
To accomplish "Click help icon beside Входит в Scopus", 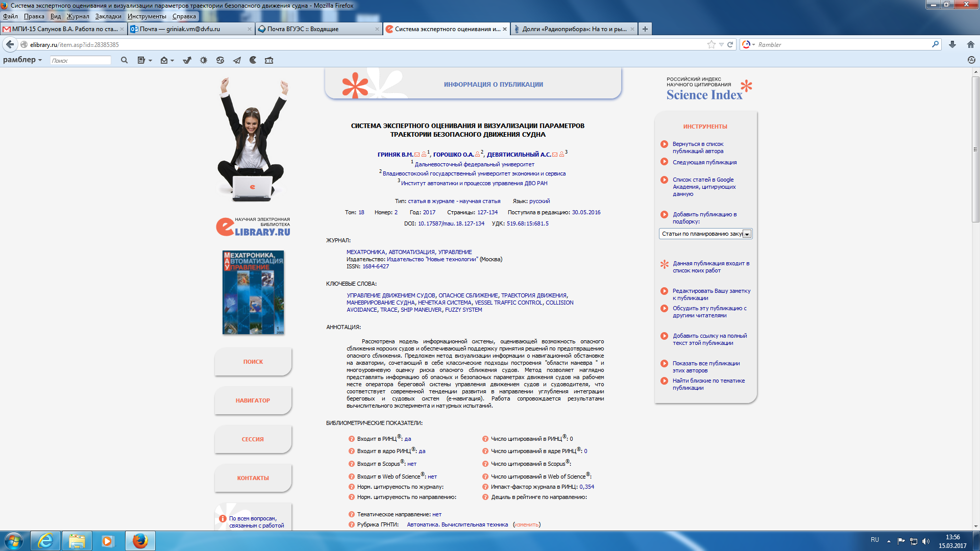I will [352, 464].
